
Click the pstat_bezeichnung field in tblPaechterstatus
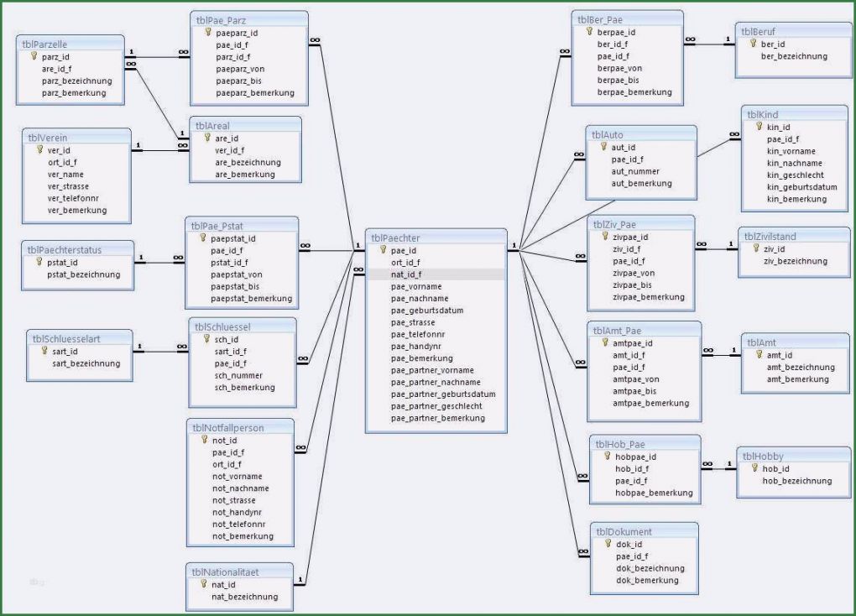(x=84, y=274)
